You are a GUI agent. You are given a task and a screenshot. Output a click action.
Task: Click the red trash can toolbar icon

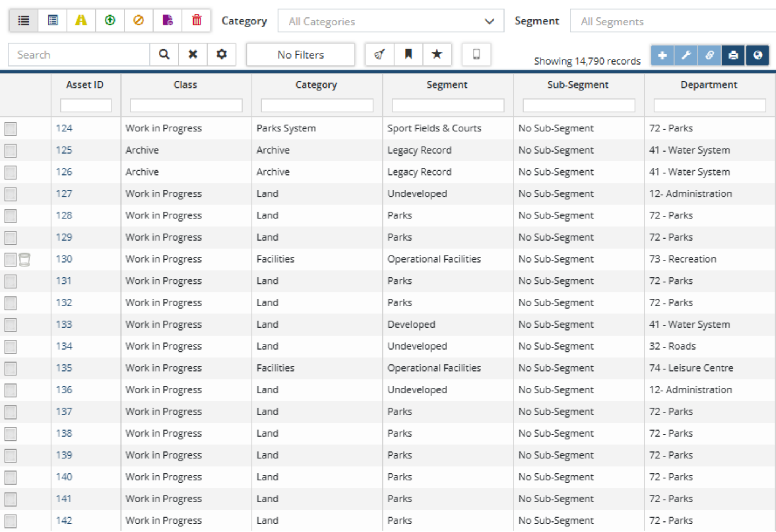pos(197,21)
